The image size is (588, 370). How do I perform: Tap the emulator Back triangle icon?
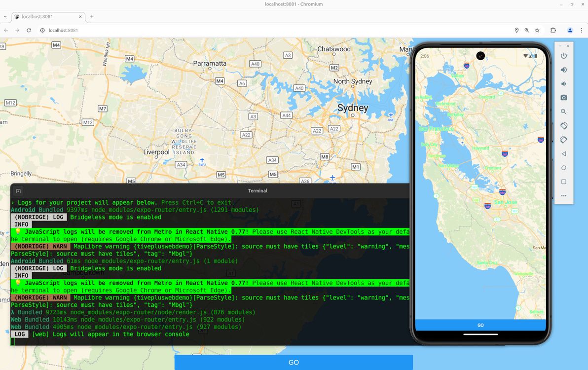(564, 154)
